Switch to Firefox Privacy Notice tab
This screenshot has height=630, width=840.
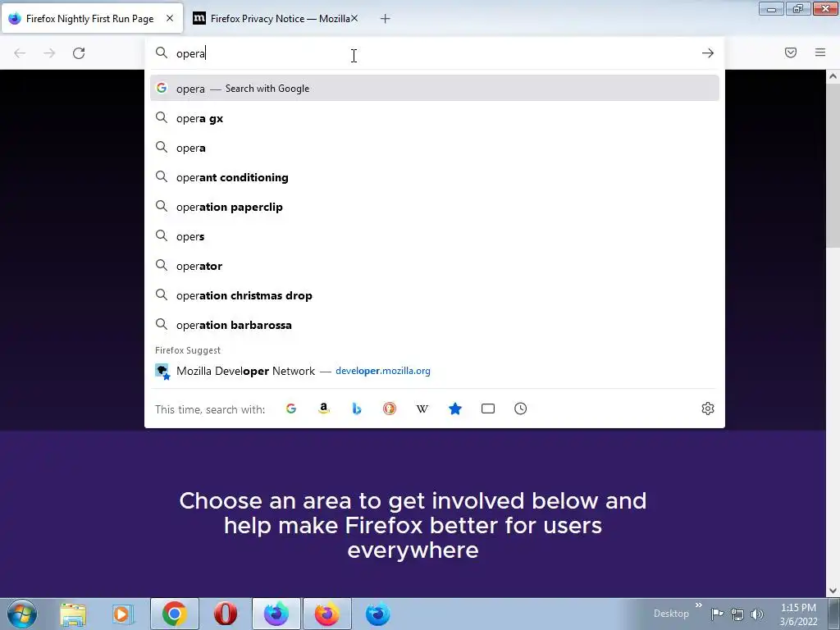pos(276,19)
